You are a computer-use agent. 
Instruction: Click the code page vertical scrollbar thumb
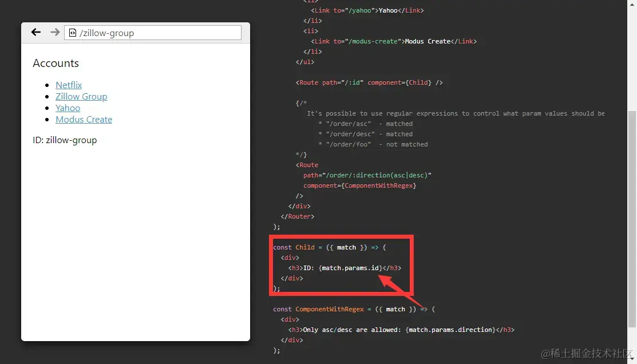[x=632, y=219]
